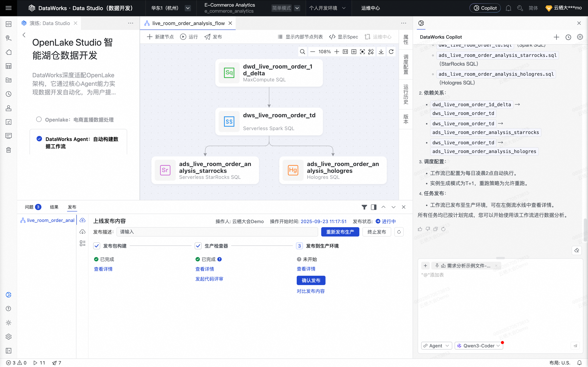Download the workflow canvas image
This screenshot has height=367, width=588.
click(x=381, y=52)
